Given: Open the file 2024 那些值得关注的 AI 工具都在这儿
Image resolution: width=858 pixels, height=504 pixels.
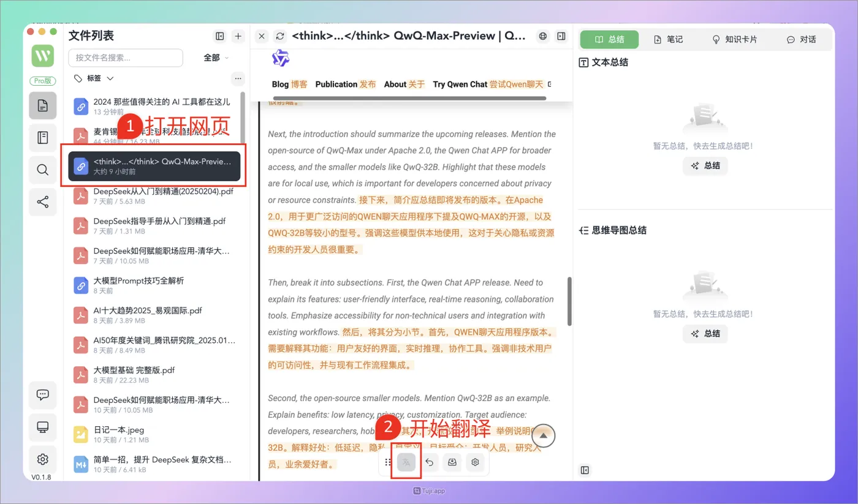Looking at the screenshot, I should pos(154,107).
